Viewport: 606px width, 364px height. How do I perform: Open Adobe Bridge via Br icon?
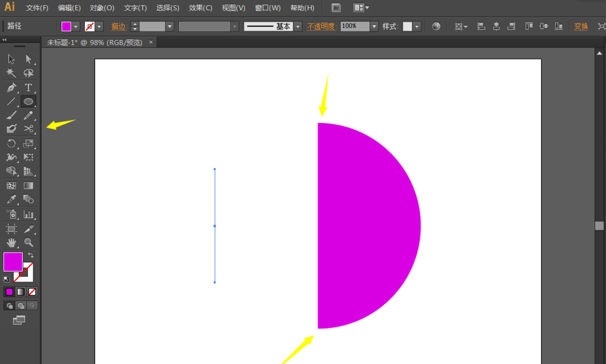click(x=336, y=8)
